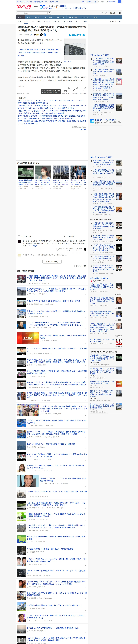Open the 有料 navigation tab

tap(95, 17)
